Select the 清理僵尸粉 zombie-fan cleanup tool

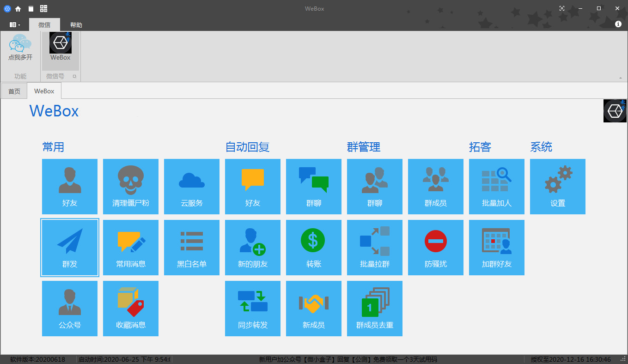[131, 187]
